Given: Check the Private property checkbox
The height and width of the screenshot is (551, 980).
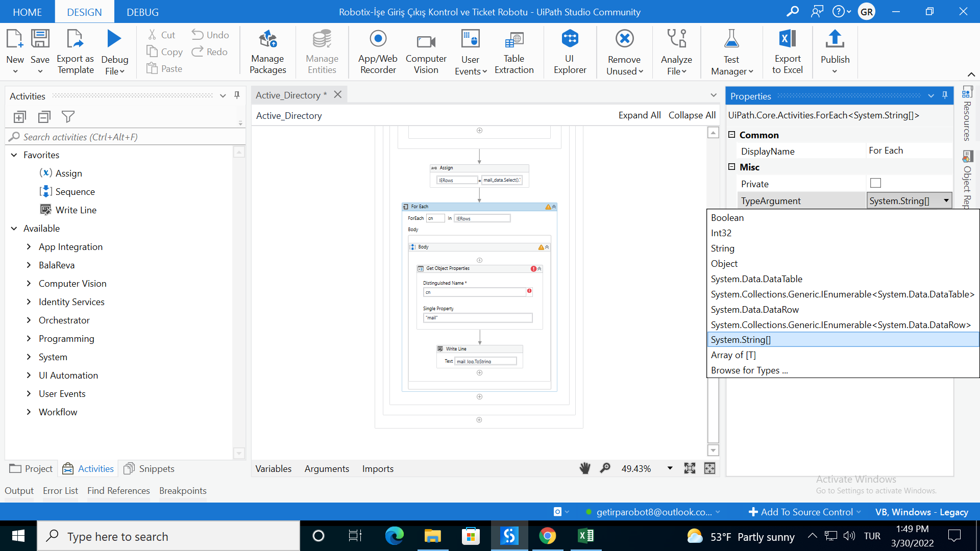Looking at the screenshot, I should point(875,183).
